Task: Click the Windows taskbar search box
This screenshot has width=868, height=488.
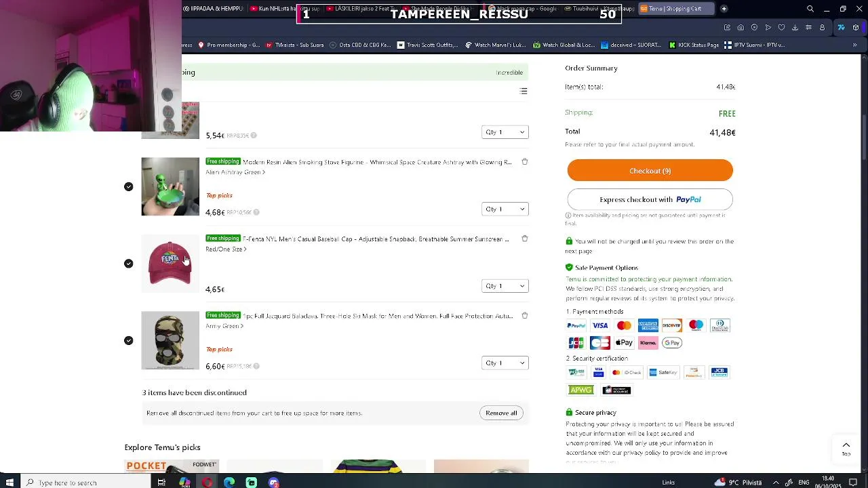Action: (x=85, y=483)
